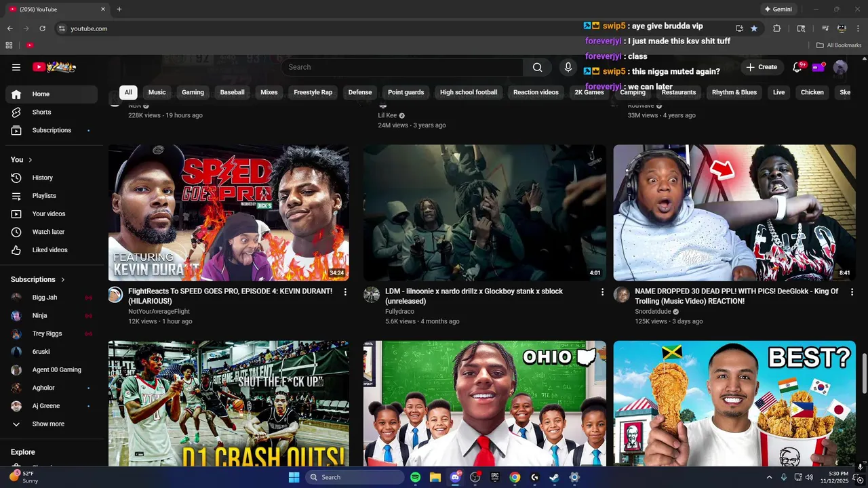Click the YouTube search input field
Screen dimensions: 868x488
tap(401, 67)
